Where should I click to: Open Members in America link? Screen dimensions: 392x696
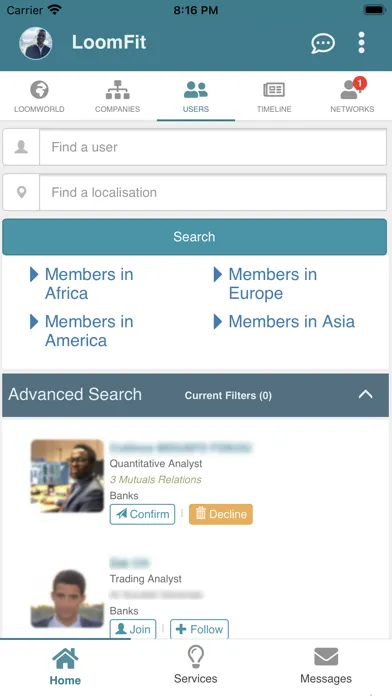tap(89, 331)
